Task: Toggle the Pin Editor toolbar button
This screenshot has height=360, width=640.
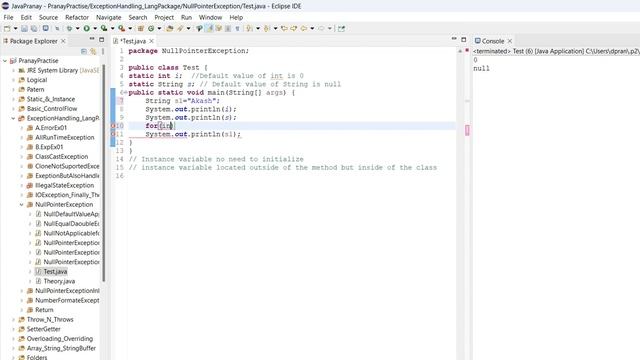Action: point(341,29)
